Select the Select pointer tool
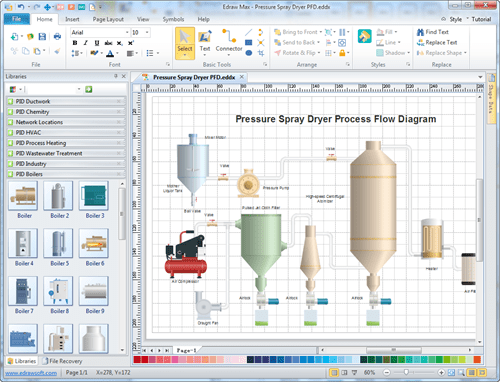Viewport: 500px width, 382px height. (185, 43)
